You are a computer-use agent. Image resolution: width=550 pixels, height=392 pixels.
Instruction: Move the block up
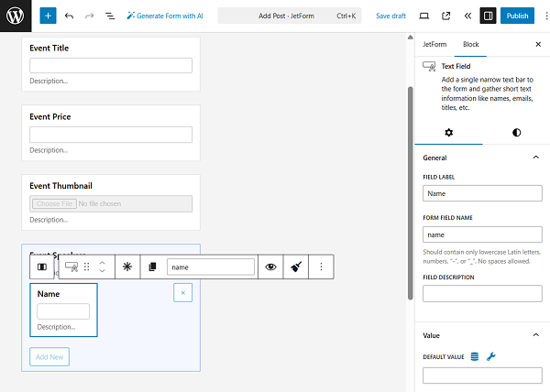point(102,263)
